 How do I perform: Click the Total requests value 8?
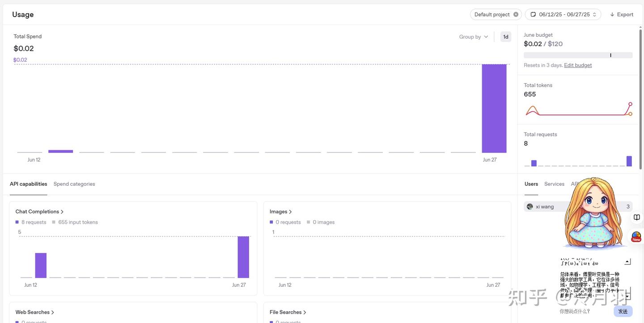pyautogui.click(x=526, y=144)
